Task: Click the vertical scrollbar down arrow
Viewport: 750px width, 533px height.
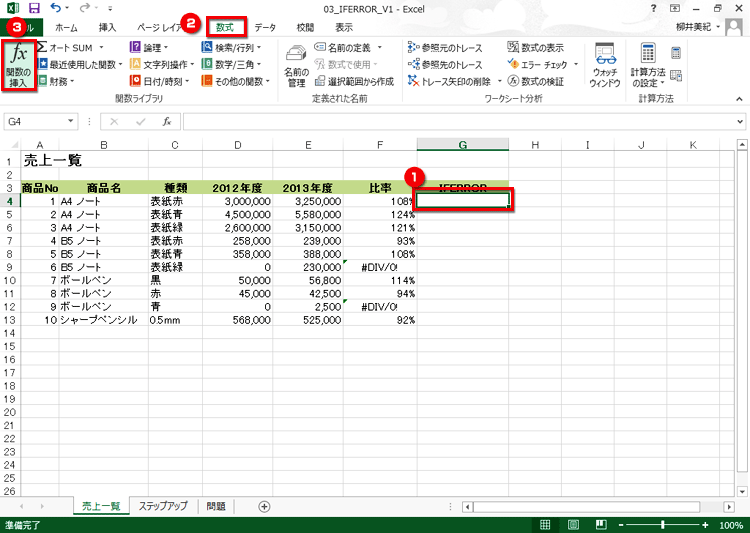Action: [742, 491]
